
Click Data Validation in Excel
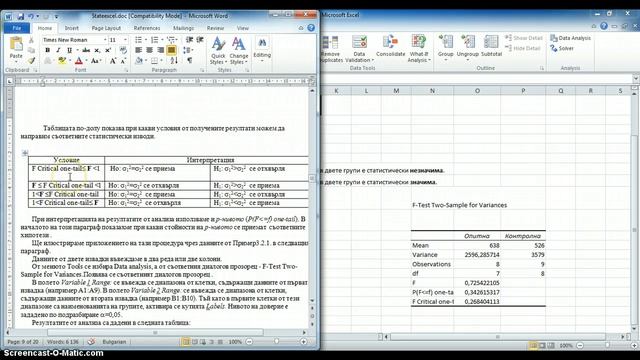pyautogui.click(x=359, y=49)
